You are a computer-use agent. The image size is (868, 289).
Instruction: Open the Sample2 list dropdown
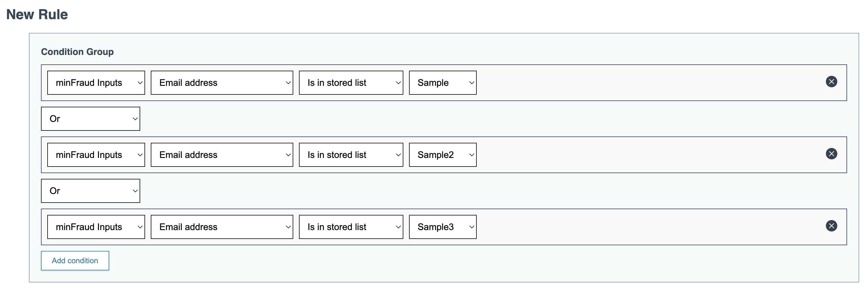[442, 155]
